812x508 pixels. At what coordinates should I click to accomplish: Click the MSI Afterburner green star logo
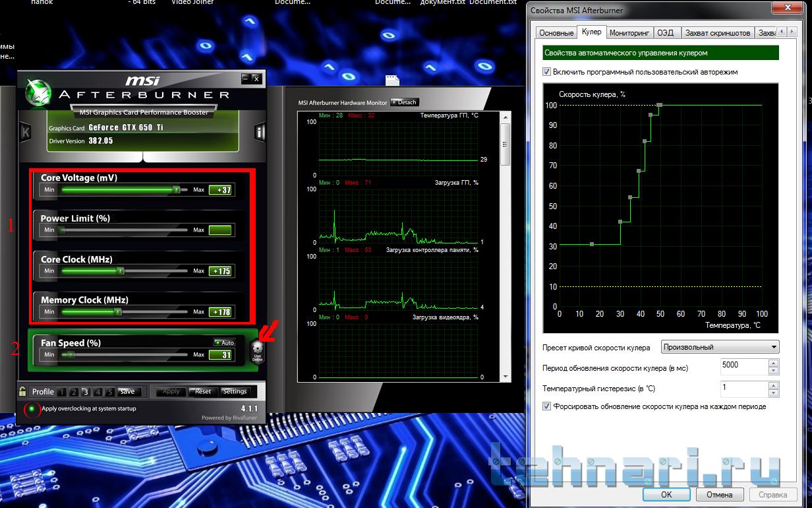[38, 94]
